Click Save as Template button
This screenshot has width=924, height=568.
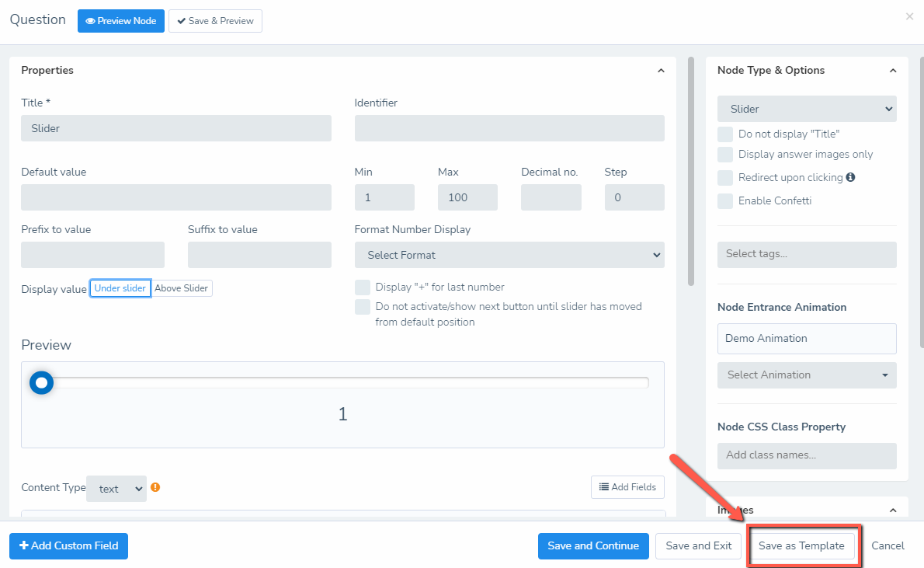(x=801, y=545)
